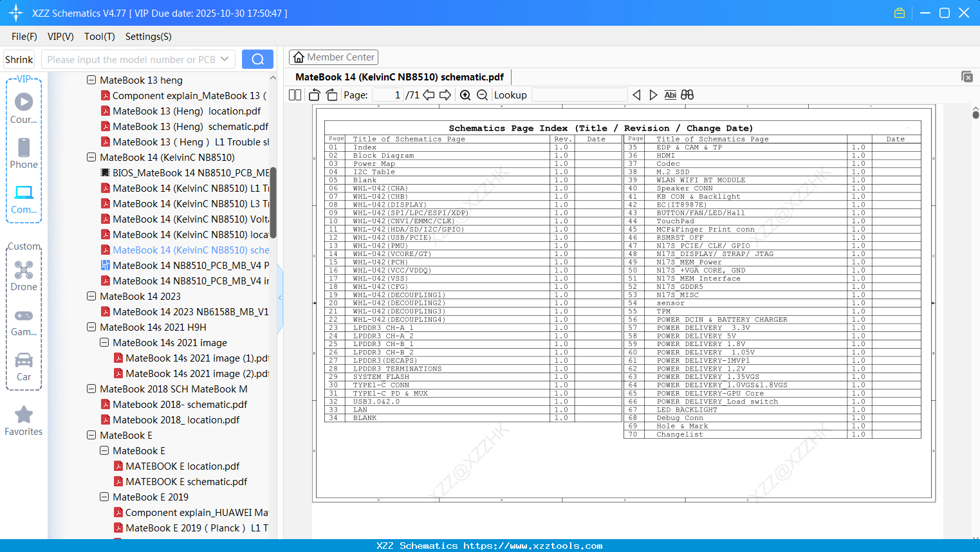
Task: Select the Computer category in the sidebar
Action: pyautogui.click(x=24, y=199)
